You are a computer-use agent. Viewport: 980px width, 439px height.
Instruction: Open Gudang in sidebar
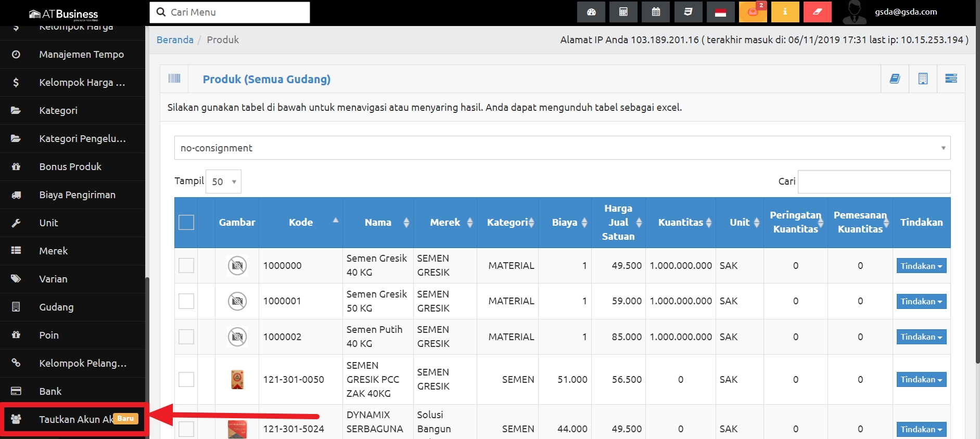point(72,307)
